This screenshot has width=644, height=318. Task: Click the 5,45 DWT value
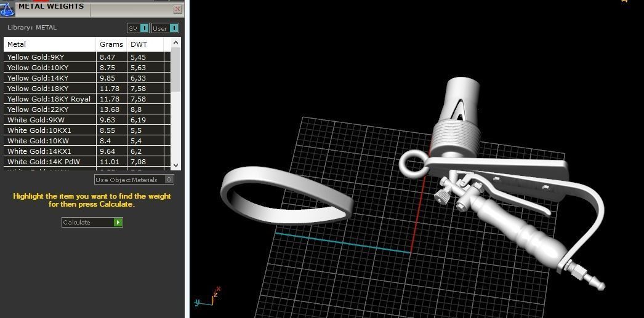(x=138, y=57)
